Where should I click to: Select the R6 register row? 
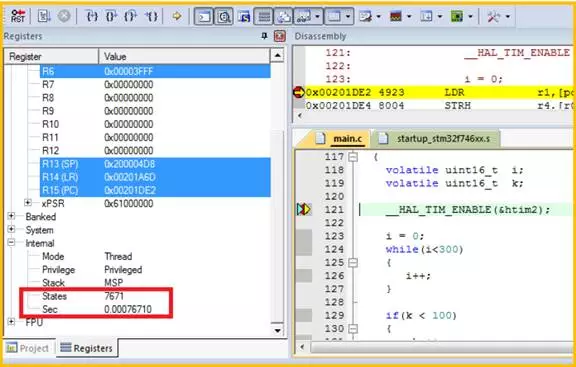(155, 71)
